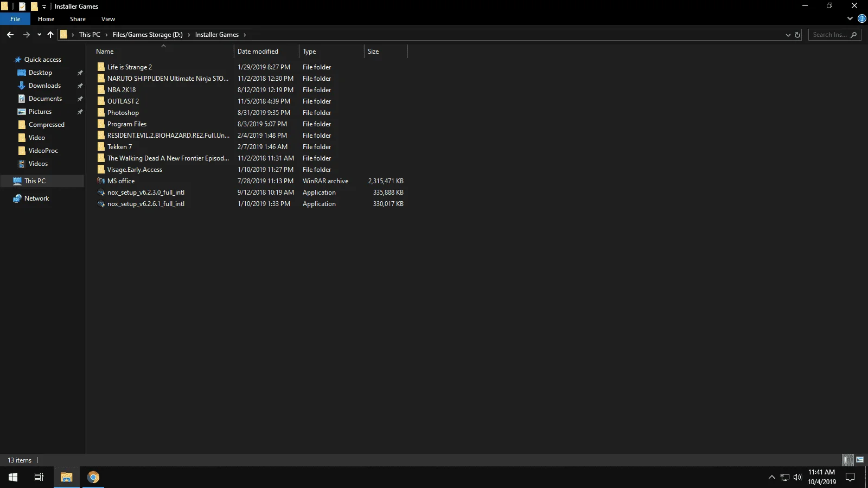Unpin Pictures using its pin icon

pyautogui.click(x=80, y=112)
